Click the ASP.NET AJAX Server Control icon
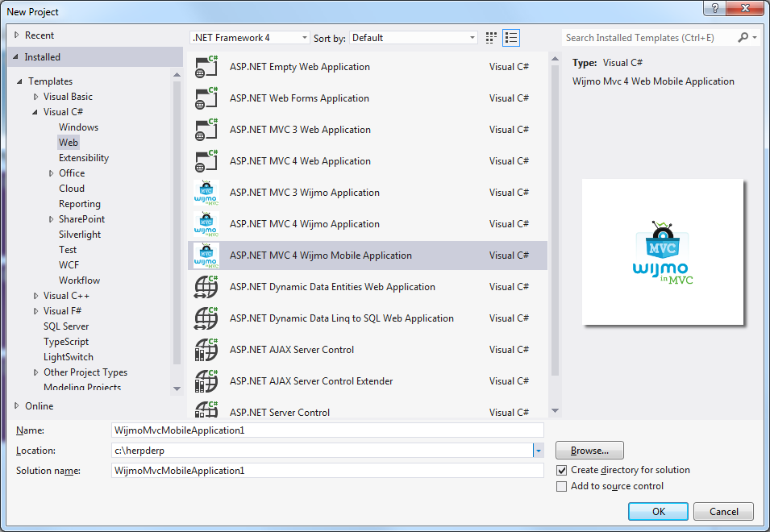 click(x=206, y=350)
